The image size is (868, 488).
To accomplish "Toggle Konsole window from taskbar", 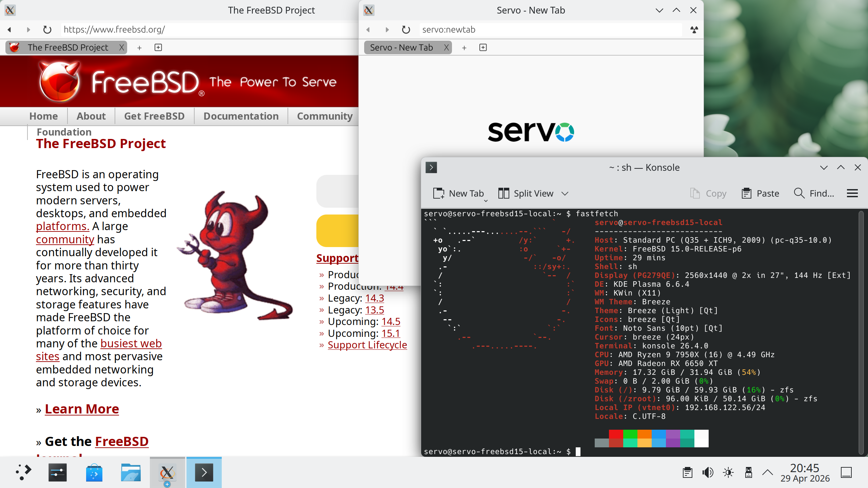I will point(204,472).
